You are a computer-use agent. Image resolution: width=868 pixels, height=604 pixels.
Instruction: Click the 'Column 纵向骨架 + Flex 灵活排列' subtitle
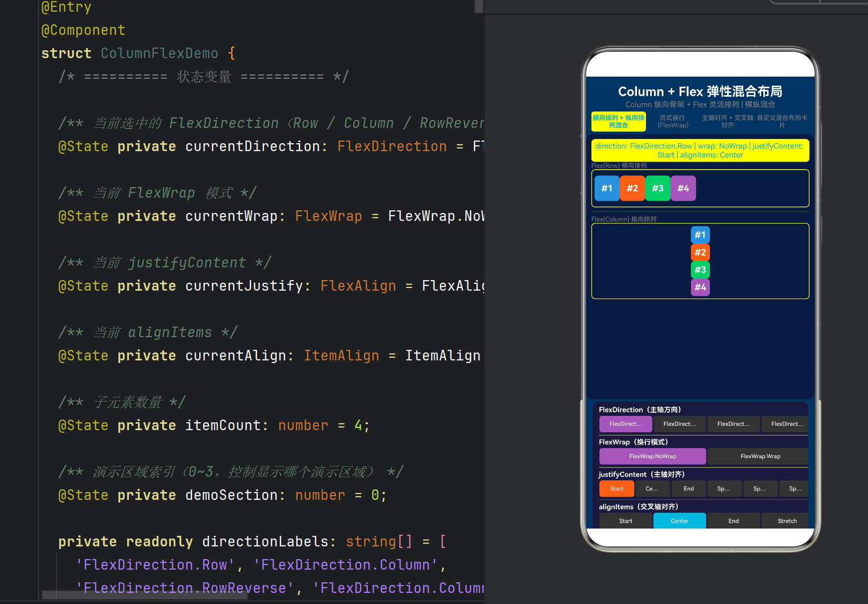point(700,105)
